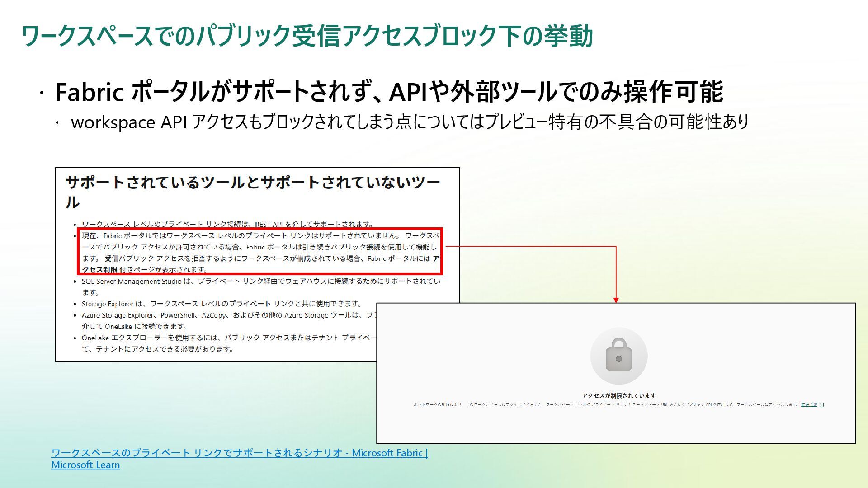
Task: Select the list item about SQL Server Management Studio
Action: [261, 286]
